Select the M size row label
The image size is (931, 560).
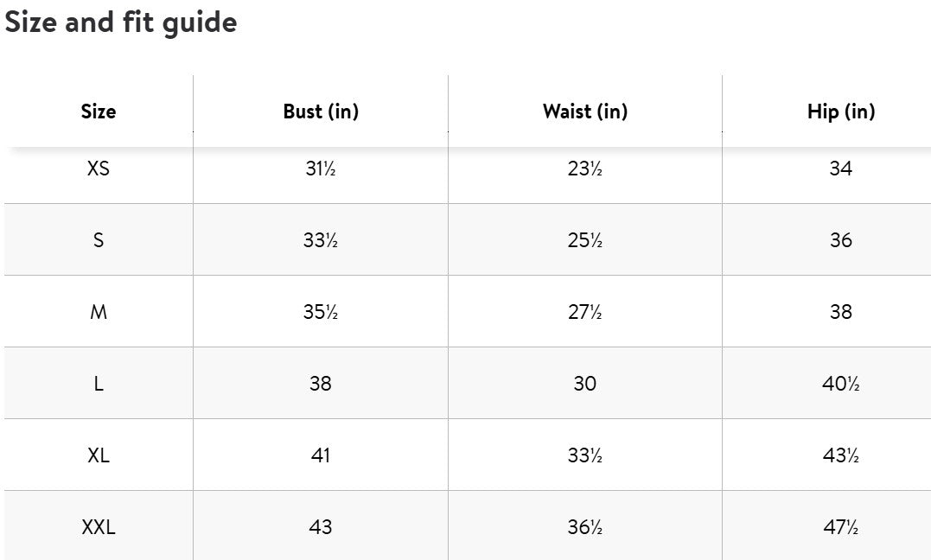pyautogui.click(x=99, y=312)
